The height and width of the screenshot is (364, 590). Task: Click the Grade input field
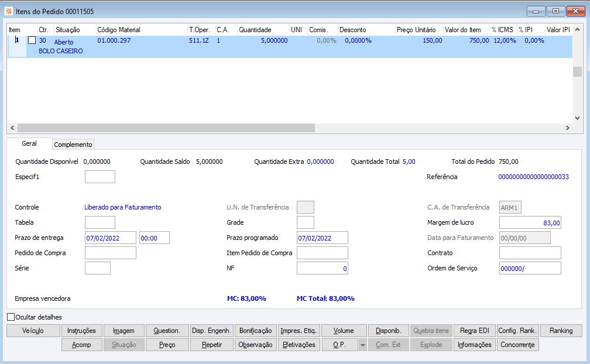point(306,222)
